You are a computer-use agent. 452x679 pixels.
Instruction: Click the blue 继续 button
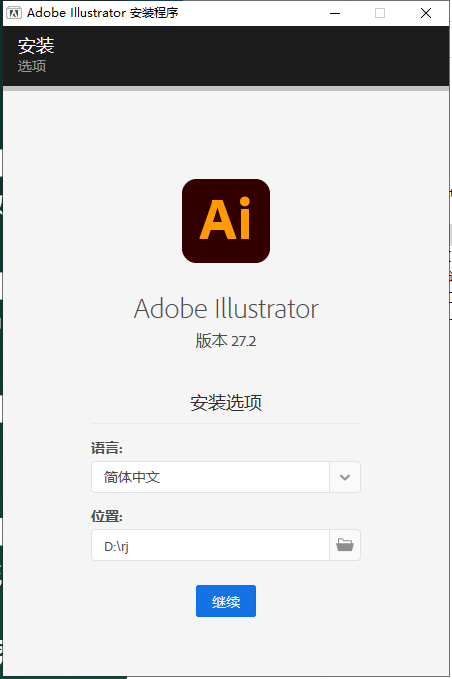tap(226, 601)
